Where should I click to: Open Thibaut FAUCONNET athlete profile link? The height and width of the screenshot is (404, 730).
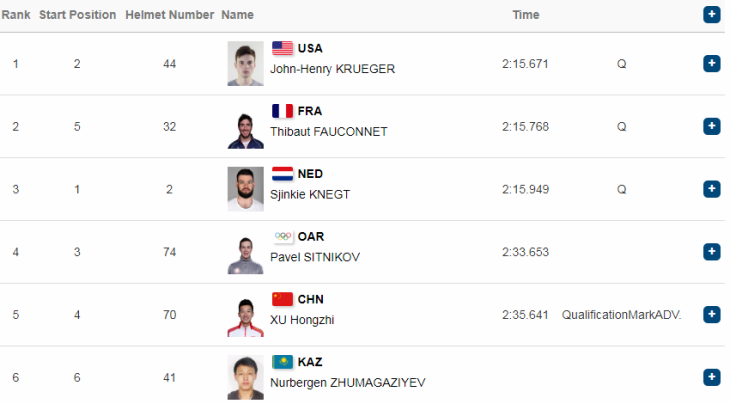[x=329, y=132]
